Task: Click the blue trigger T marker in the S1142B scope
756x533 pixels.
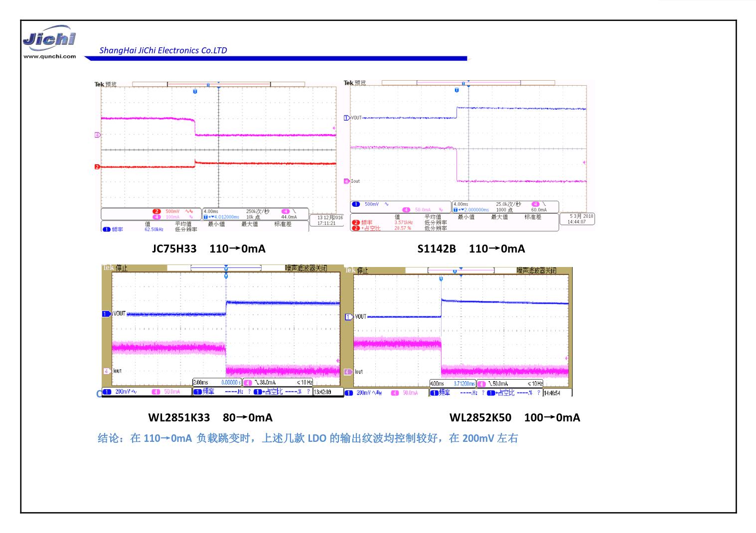Action: 457,90
